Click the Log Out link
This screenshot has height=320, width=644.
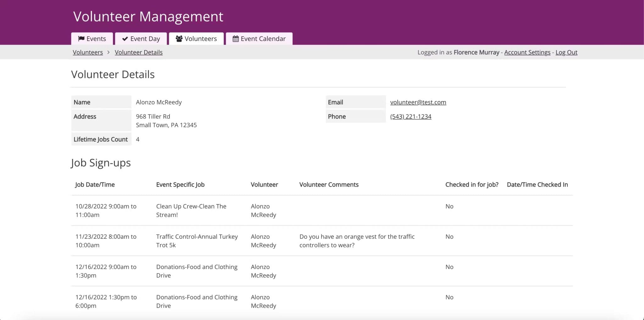click(566, 52)
